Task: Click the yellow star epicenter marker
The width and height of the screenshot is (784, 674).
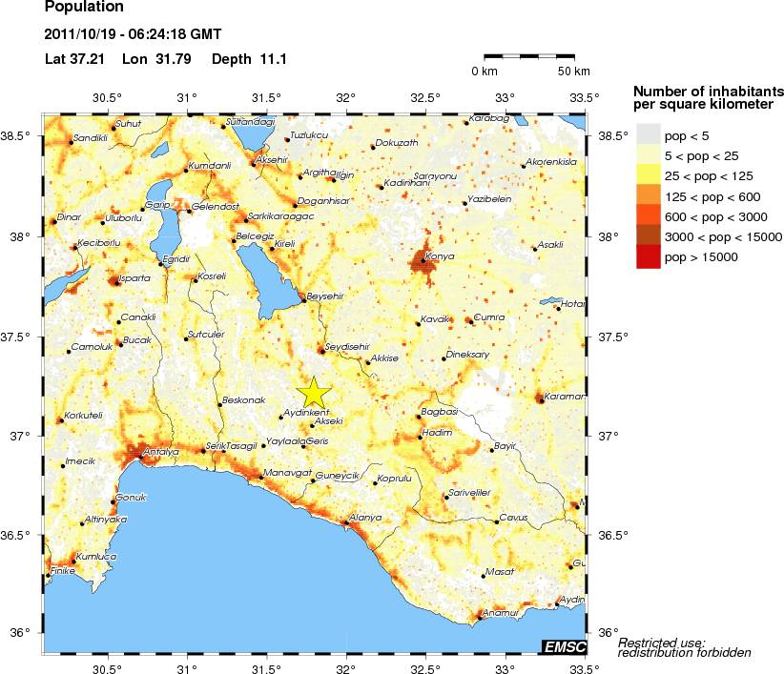Action: [x=314, y=393]
